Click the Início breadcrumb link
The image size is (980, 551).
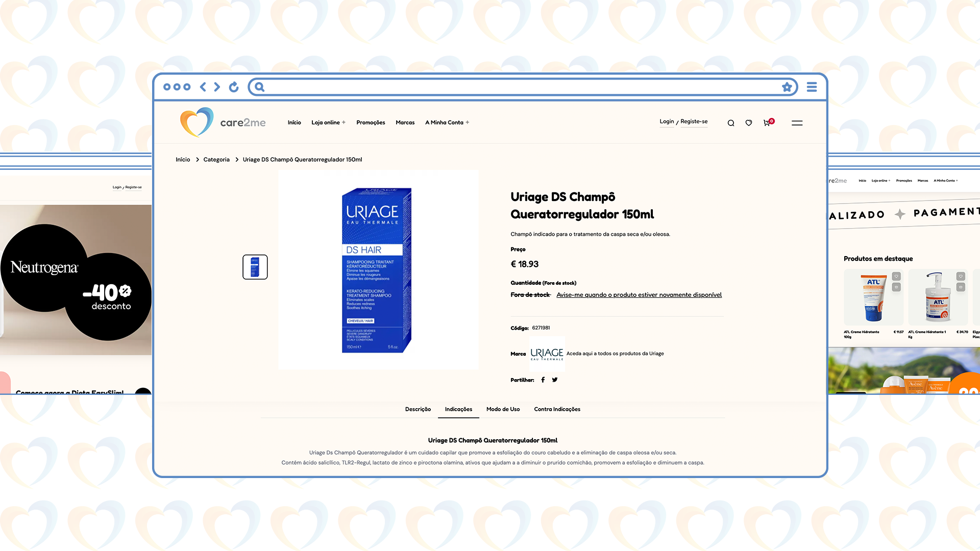183,160
